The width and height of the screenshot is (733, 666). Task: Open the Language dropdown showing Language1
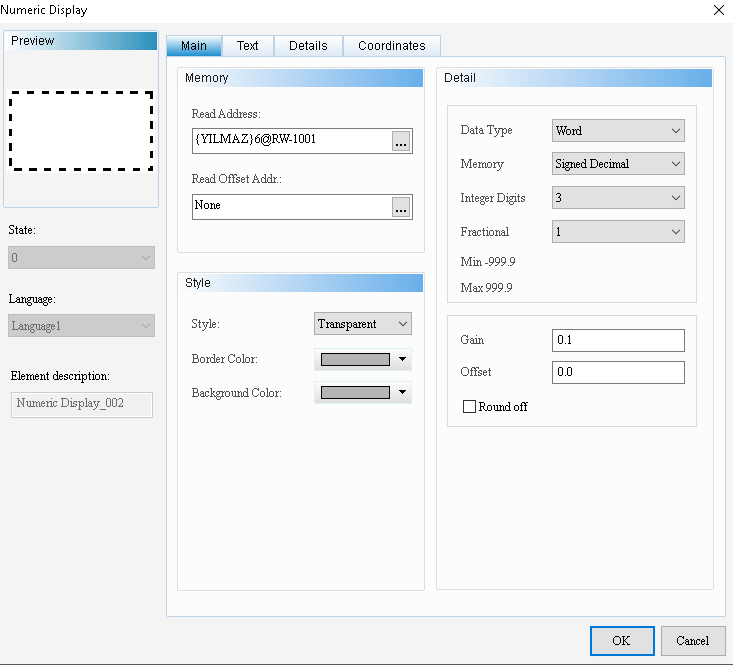point(81,326)
